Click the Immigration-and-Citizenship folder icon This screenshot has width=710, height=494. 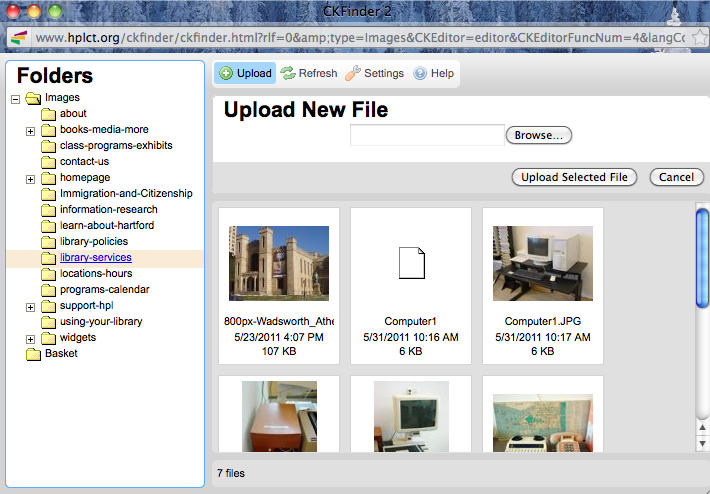(x=48, y=194)
